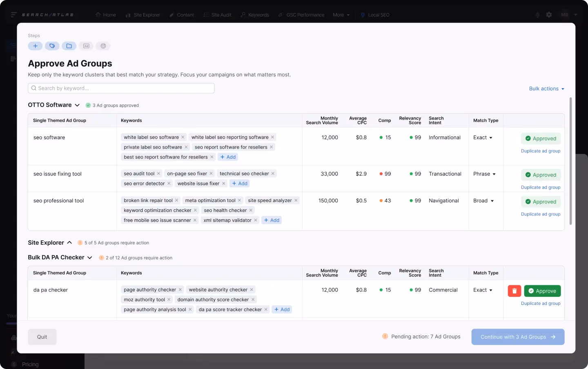
Task: Click the Quit button
Action: 42,337
